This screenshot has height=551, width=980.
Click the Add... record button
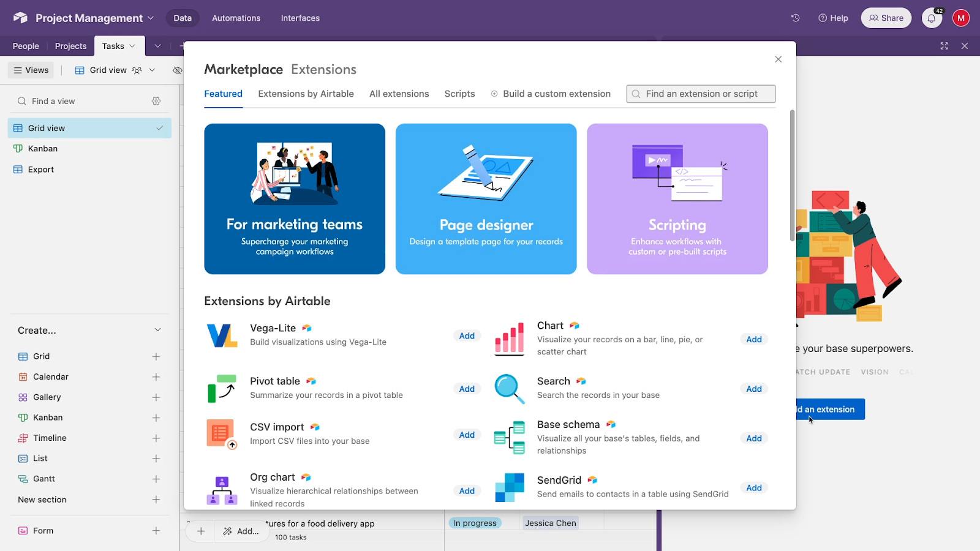(x=241, y=531)
